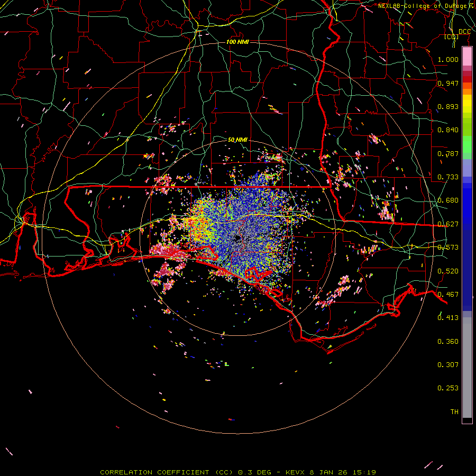Click the 0.467 color scale value
This screenshot has height=476, width=476.
click(448, 295)
